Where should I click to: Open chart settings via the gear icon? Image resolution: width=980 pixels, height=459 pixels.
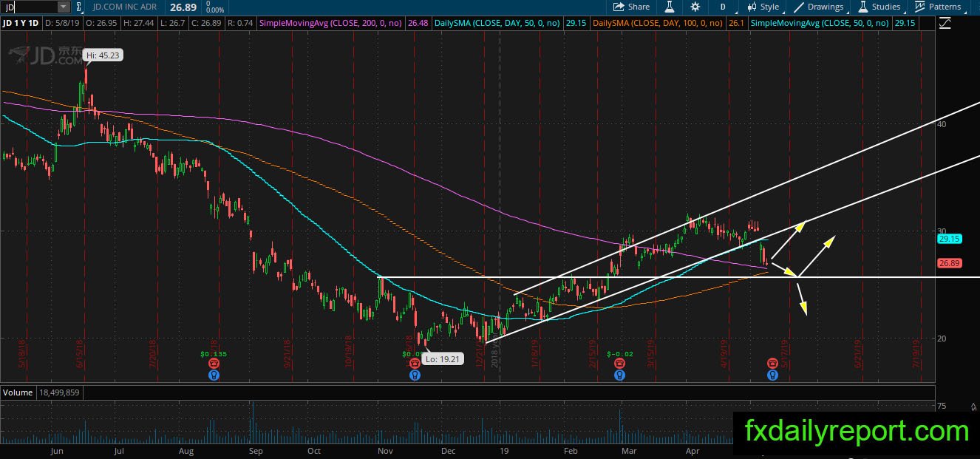[695, 7]
